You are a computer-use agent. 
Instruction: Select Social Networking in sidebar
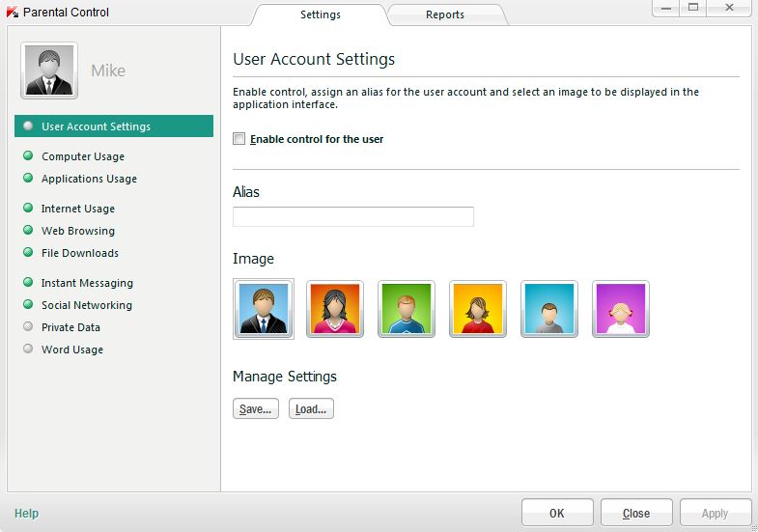pyautogui.click(x=86, y=305)
